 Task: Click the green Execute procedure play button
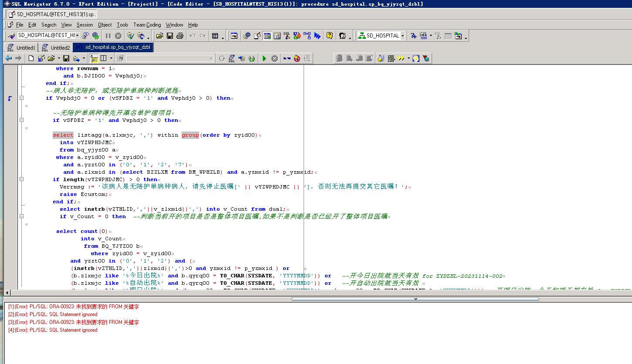click(264, 58)
